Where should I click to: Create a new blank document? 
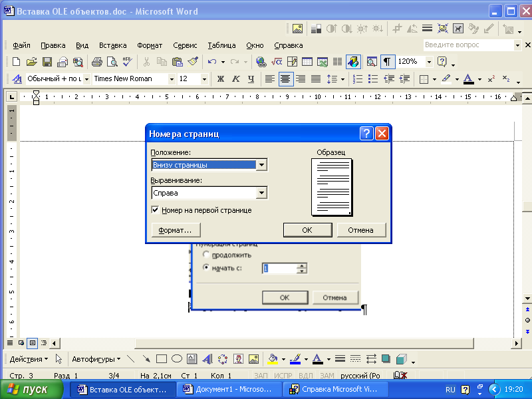pos(16,62)
